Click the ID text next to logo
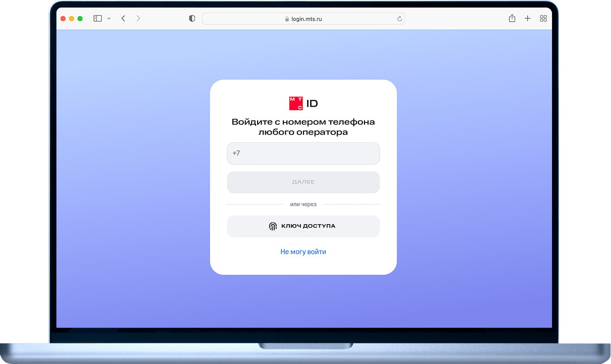The image size is (611, 364). 312,104
